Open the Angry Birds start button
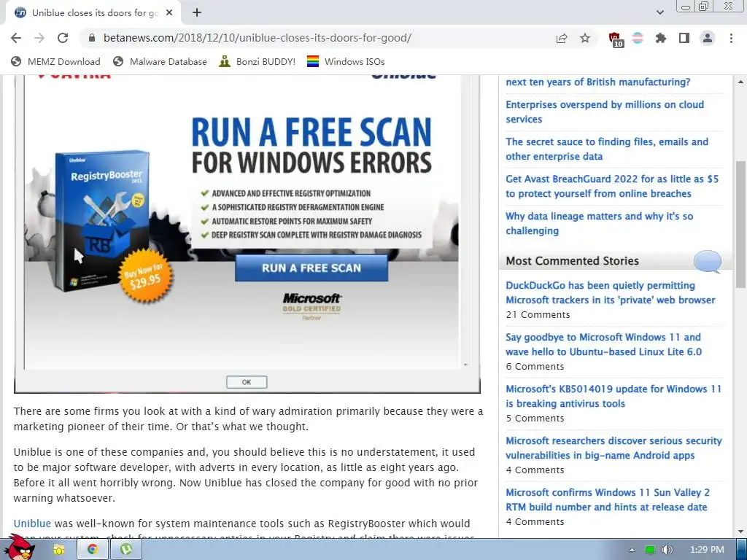The height and width of the screenshot is (560, 747). pos(20,547)
